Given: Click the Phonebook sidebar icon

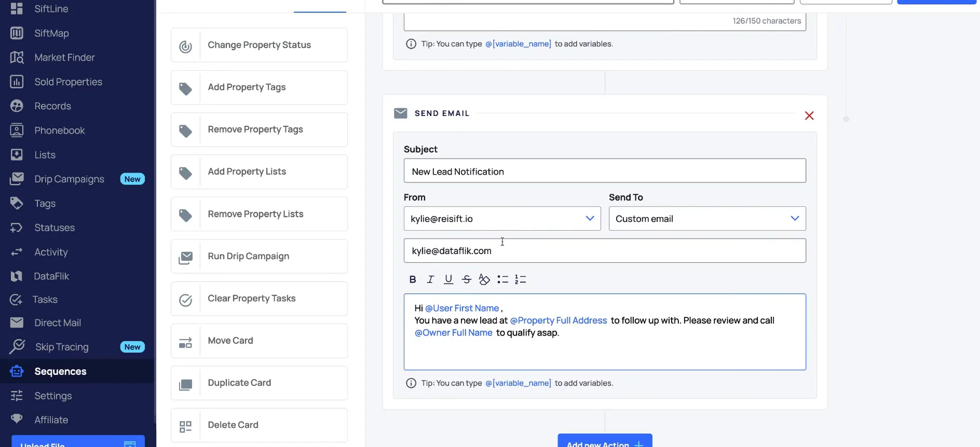Looking at the screenshot, I should point(17,131).
